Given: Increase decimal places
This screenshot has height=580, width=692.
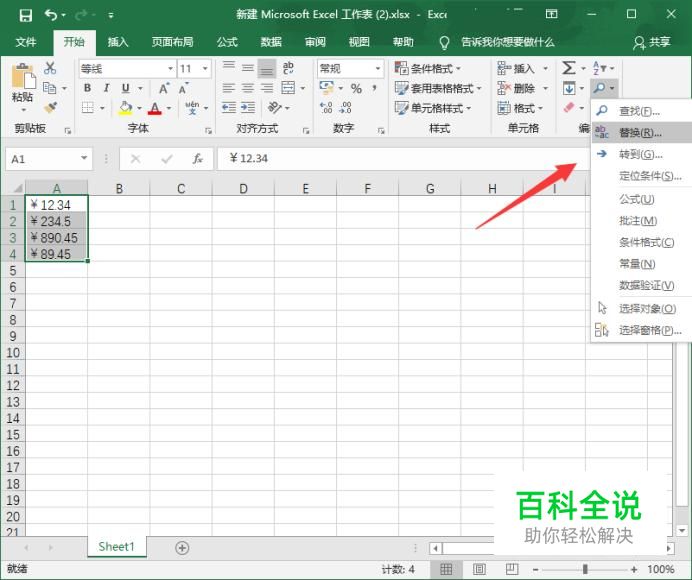Looking at the screenshot, I should click(326, 107).
